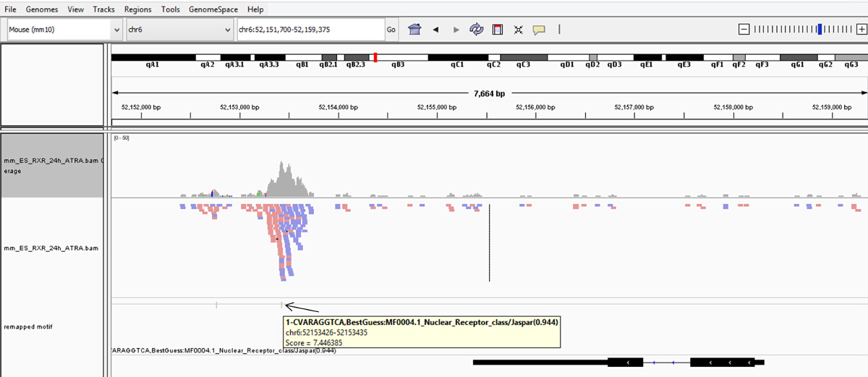
Task: Go forward with the right arrow
Action: coord(456,30)
